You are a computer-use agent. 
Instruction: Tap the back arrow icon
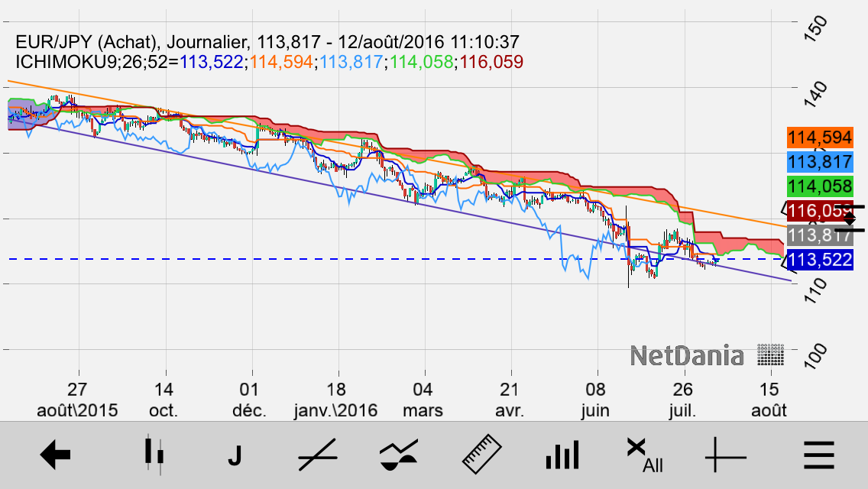point(55,455)
